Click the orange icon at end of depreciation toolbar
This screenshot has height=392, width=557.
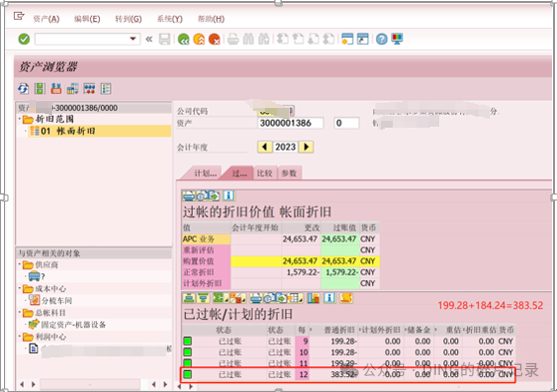[x=346, y=298]
